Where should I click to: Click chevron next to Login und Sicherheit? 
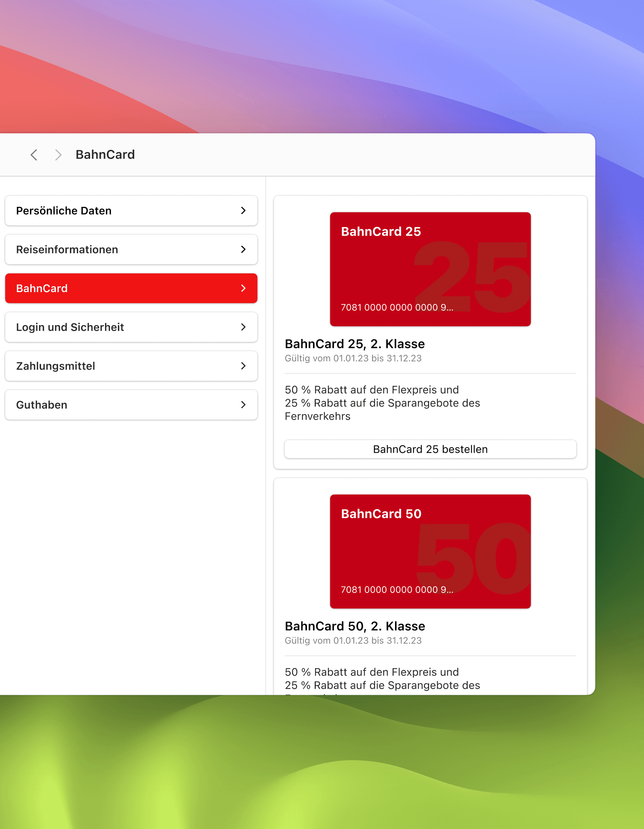pyautogui.click(x=243, y=327)
